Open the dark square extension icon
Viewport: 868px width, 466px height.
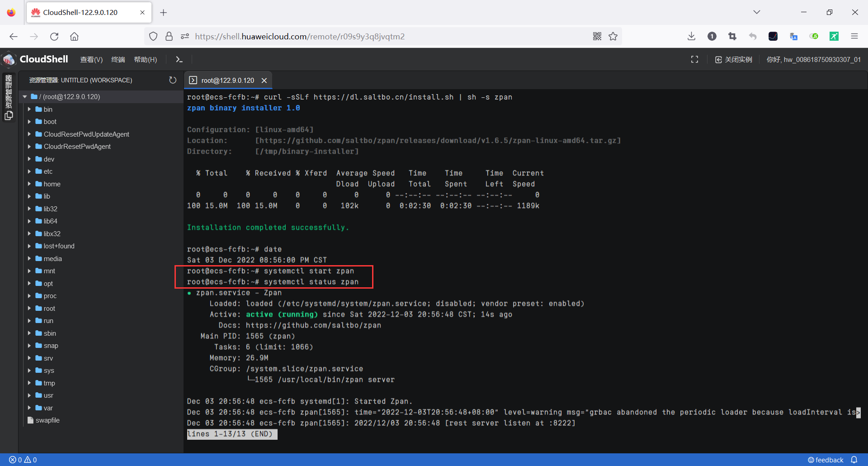tap(773, 37)
